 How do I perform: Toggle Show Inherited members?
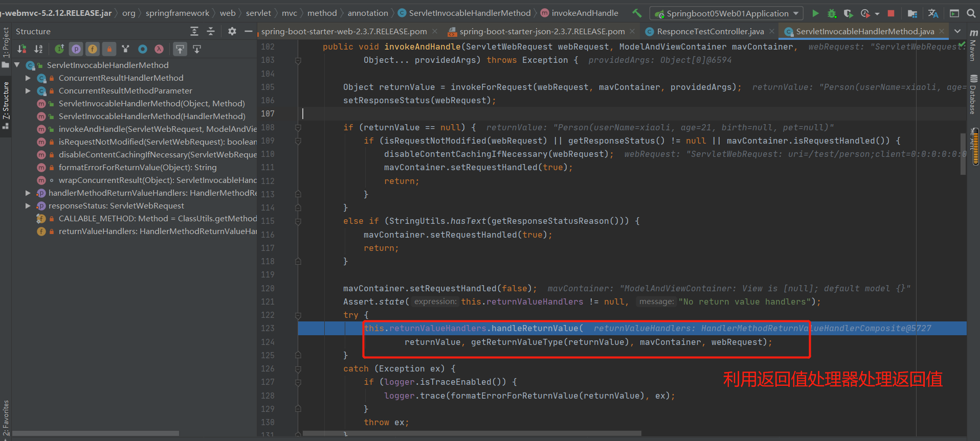coord(60,49)
